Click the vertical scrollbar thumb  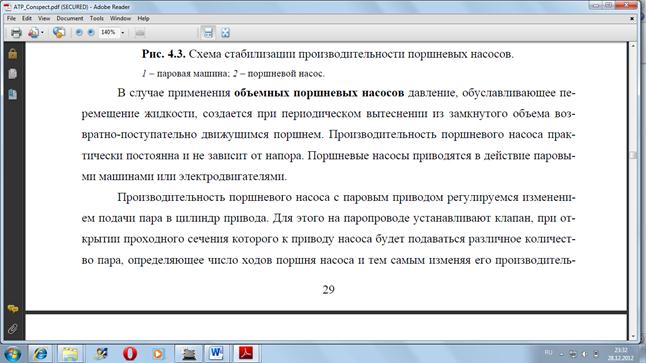point(633,155)
